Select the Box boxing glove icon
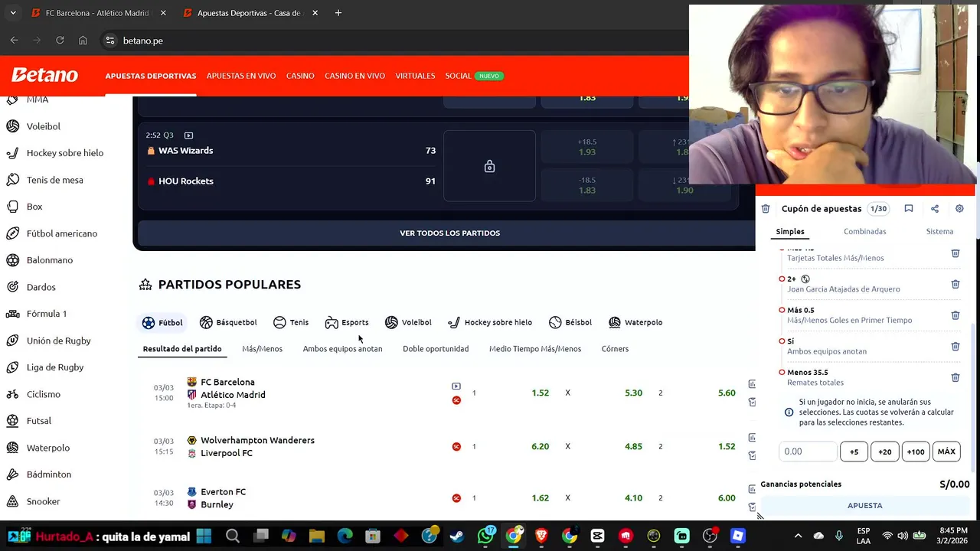The height and width of the screenshot is (551, 980). tap(12, 207)
